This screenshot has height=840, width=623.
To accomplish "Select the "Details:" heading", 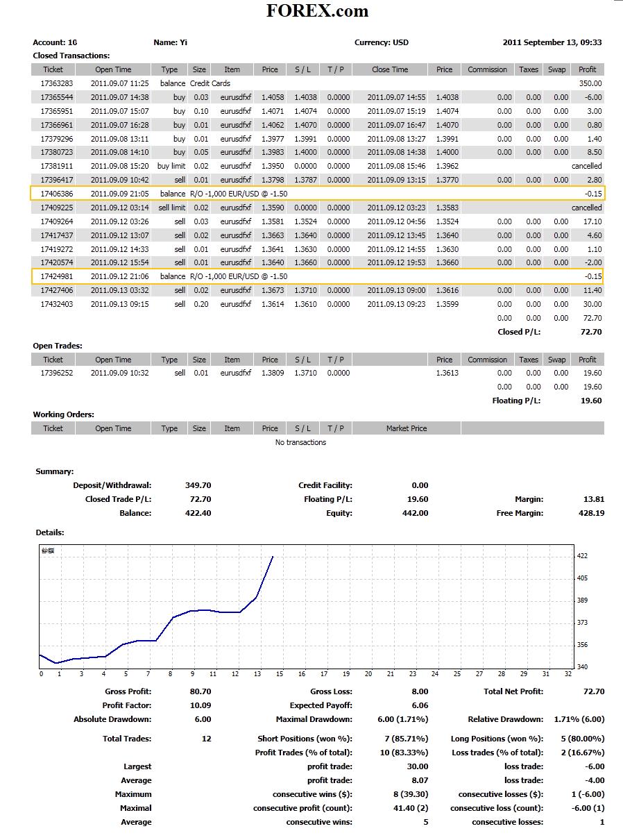I will pos(50,532).
